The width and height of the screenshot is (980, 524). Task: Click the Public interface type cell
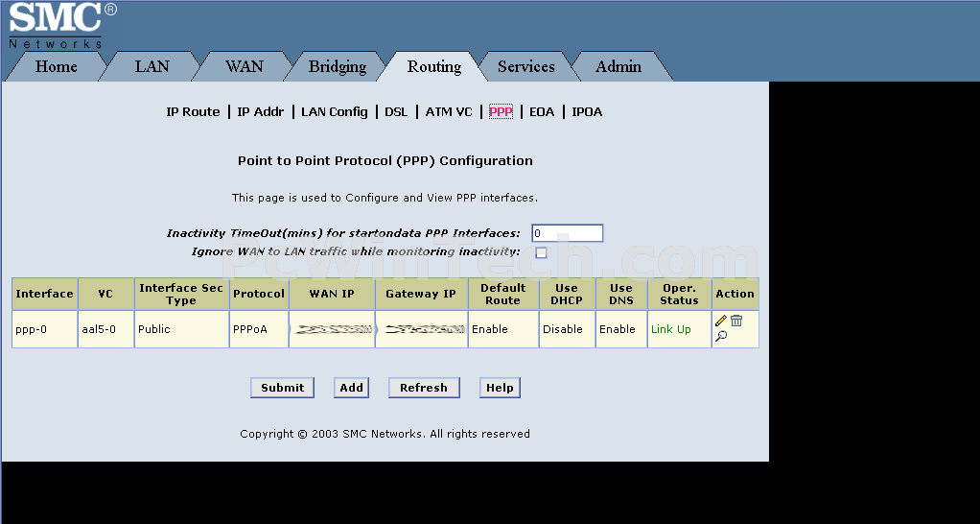coord(181,329)
